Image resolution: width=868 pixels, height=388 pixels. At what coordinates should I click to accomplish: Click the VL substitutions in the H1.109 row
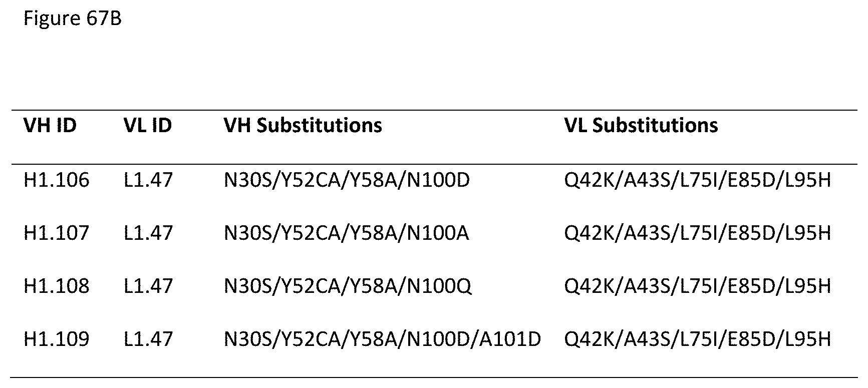tap(697, 339)
